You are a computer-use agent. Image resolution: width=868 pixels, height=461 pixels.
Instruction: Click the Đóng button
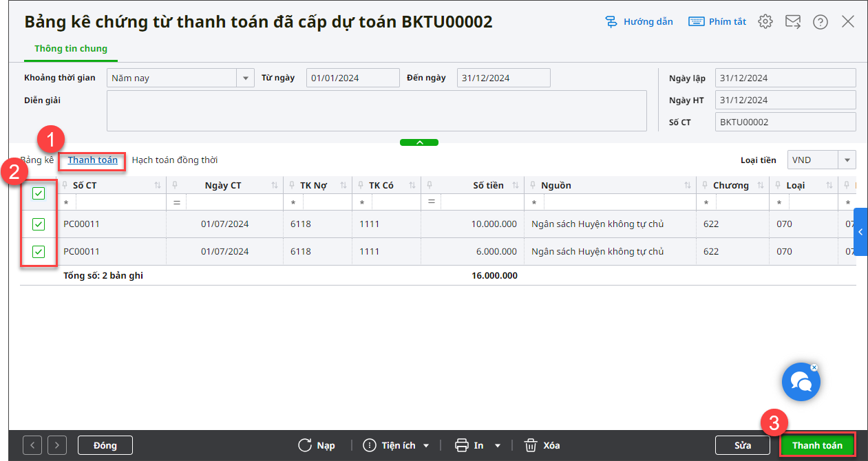[105, 445]
